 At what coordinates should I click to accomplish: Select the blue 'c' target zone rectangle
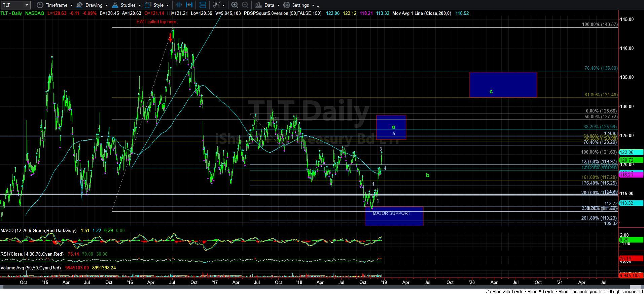503,85
